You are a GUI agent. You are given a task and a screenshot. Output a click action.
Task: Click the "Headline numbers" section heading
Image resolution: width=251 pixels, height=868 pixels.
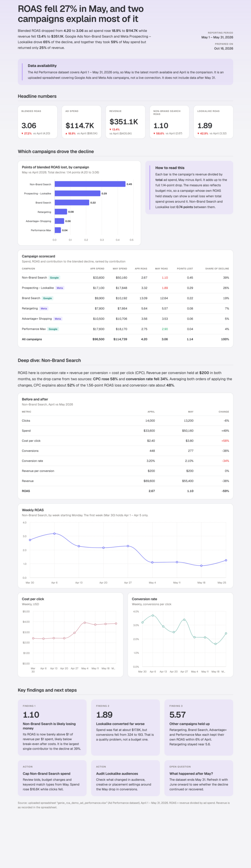[37, 96]
